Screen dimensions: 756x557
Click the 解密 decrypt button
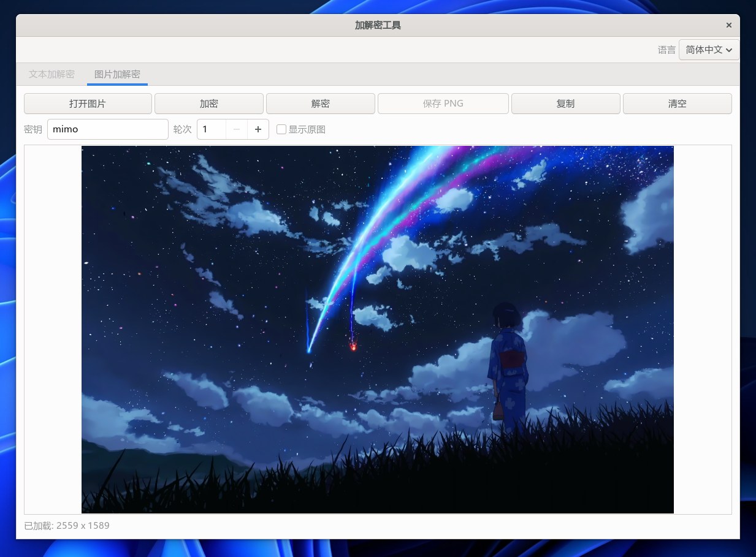point(321,104)
